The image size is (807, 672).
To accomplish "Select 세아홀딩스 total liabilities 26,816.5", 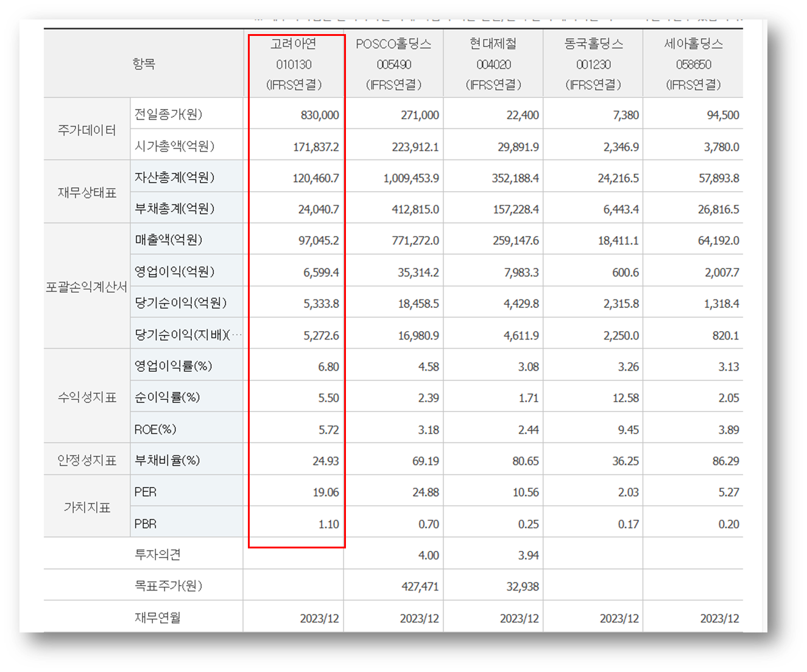I will point(719,209).
